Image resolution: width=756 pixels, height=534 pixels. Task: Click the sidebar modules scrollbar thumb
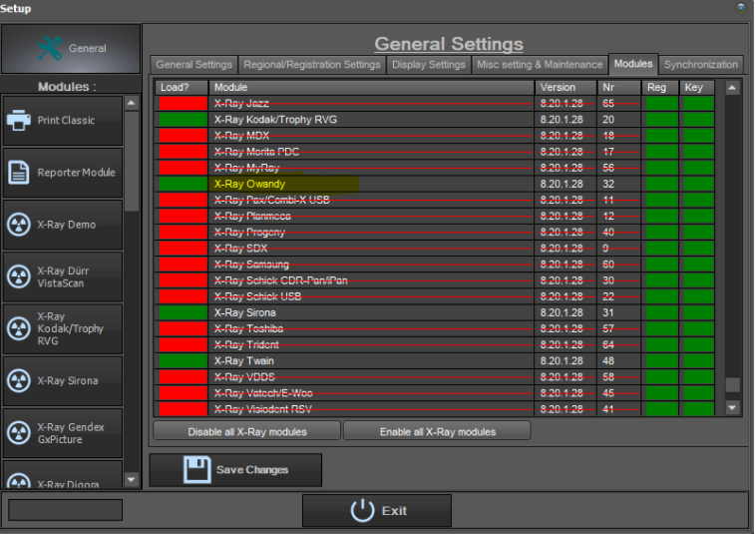tap(131, 162)
